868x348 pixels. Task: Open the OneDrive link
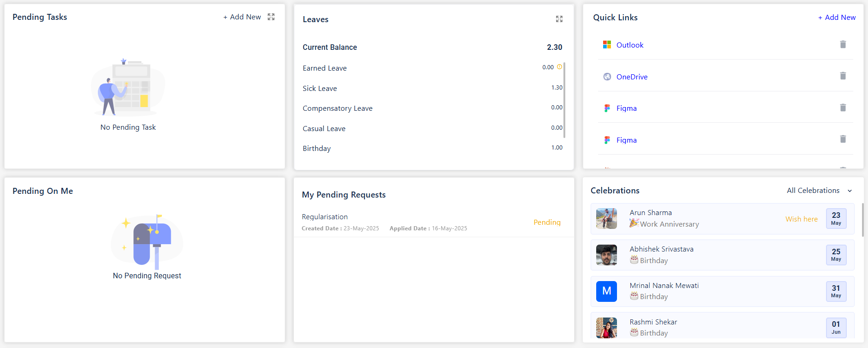[632, 77]
